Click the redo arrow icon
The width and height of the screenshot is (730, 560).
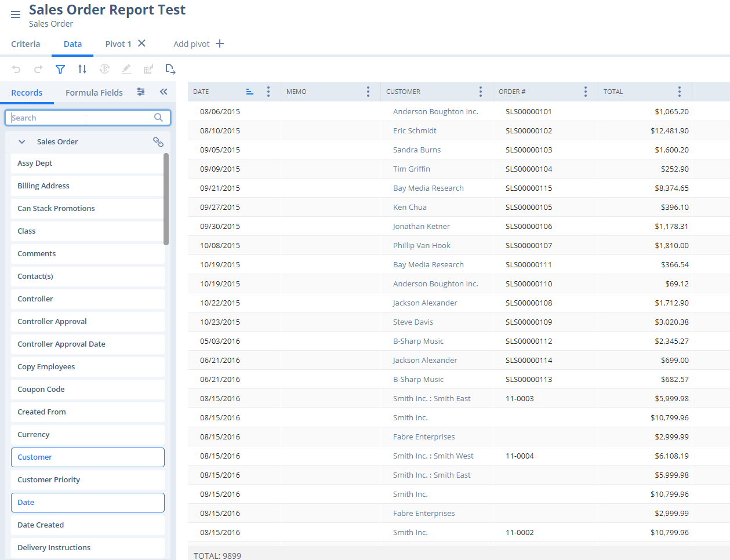point(38,69)
